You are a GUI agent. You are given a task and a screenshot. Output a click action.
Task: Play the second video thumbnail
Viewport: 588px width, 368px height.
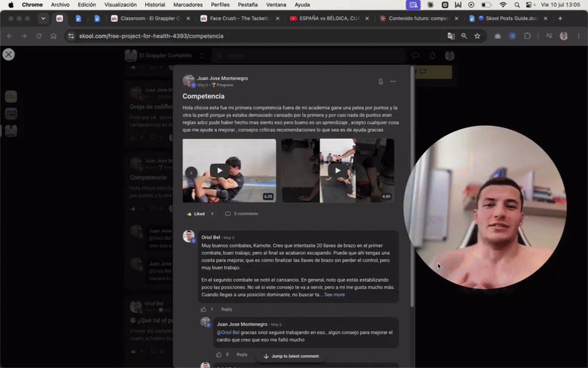338,170
